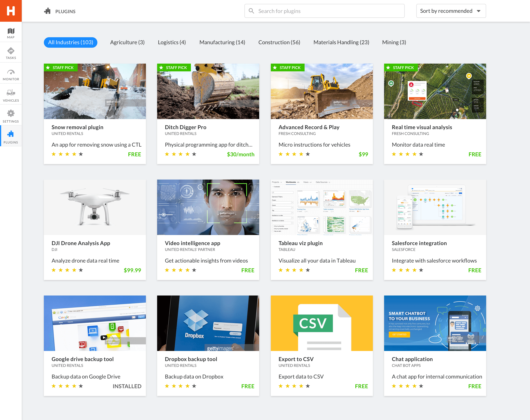Open the Snow removal plugin title

(77, 127)
